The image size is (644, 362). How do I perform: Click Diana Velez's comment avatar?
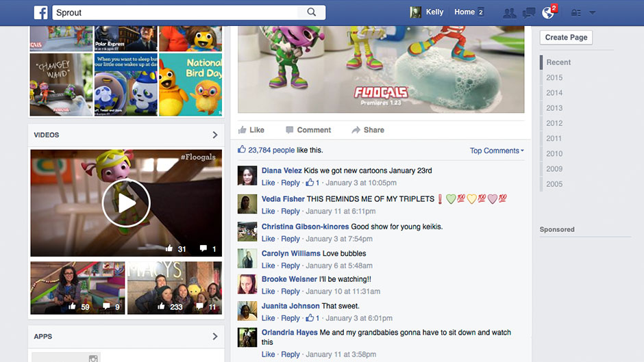click(247, 176)
